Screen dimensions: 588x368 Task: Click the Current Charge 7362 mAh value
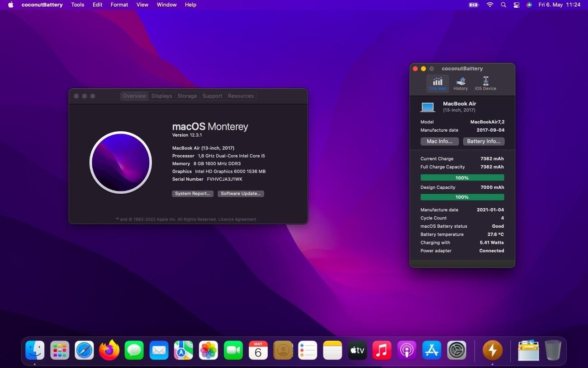(x=492, y=159)
